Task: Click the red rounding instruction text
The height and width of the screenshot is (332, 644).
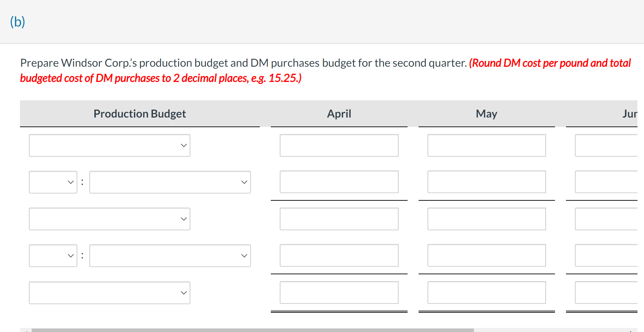Action: [x=325, y=70]
